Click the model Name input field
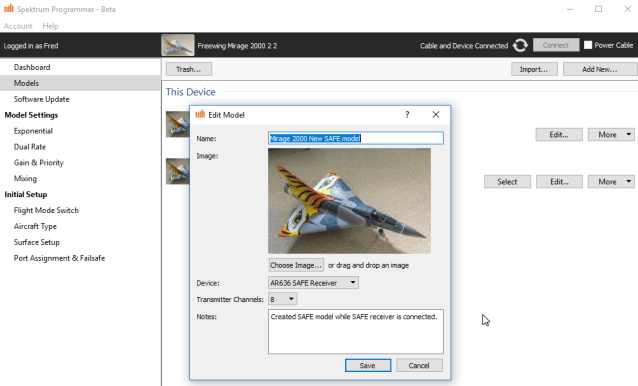 pos(356,138)
